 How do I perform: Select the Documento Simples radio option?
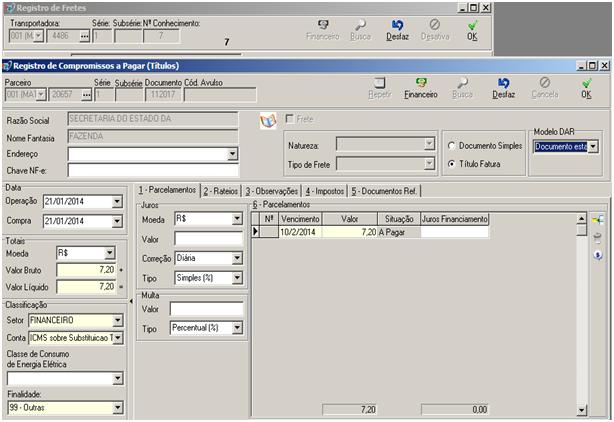pos(453,146)
